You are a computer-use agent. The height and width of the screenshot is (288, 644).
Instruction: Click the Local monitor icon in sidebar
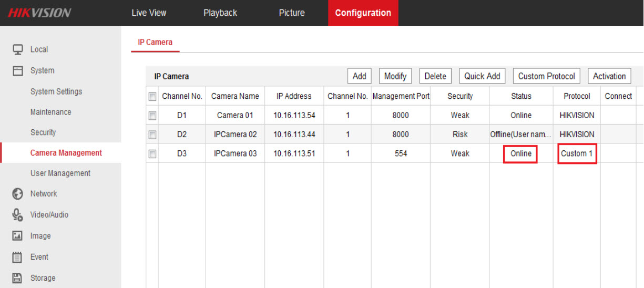pos(18,49)
